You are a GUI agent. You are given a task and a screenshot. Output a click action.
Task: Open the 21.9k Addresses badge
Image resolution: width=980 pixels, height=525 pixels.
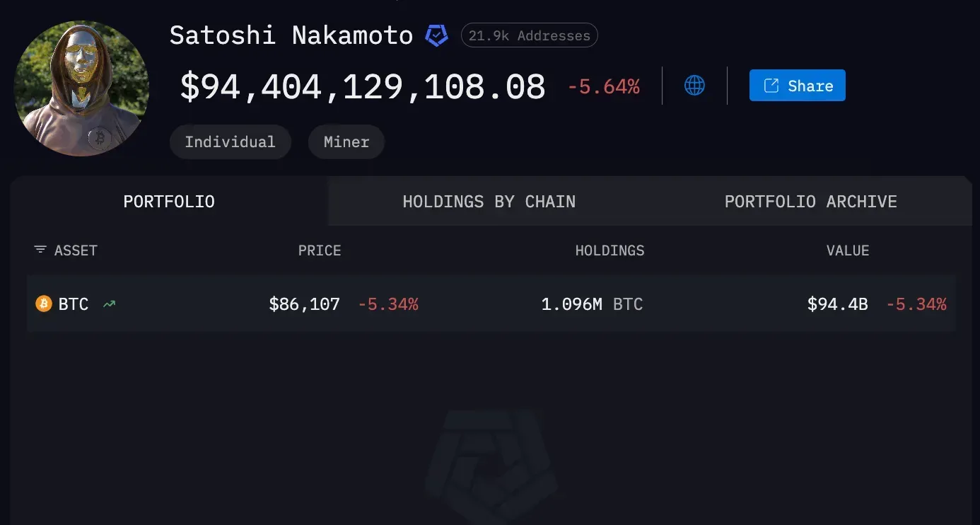tap(529, 35)
